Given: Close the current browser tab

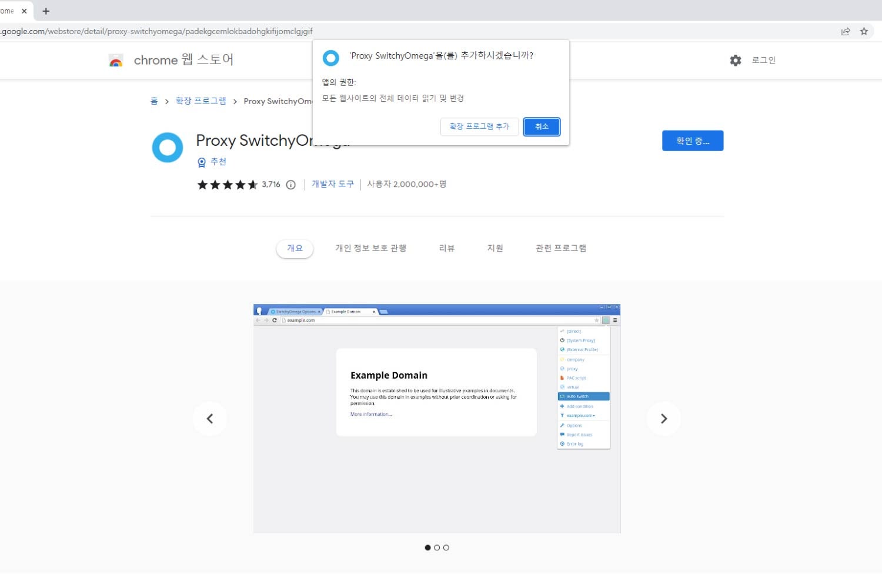Looking at the screenshot, I should 24,11.
